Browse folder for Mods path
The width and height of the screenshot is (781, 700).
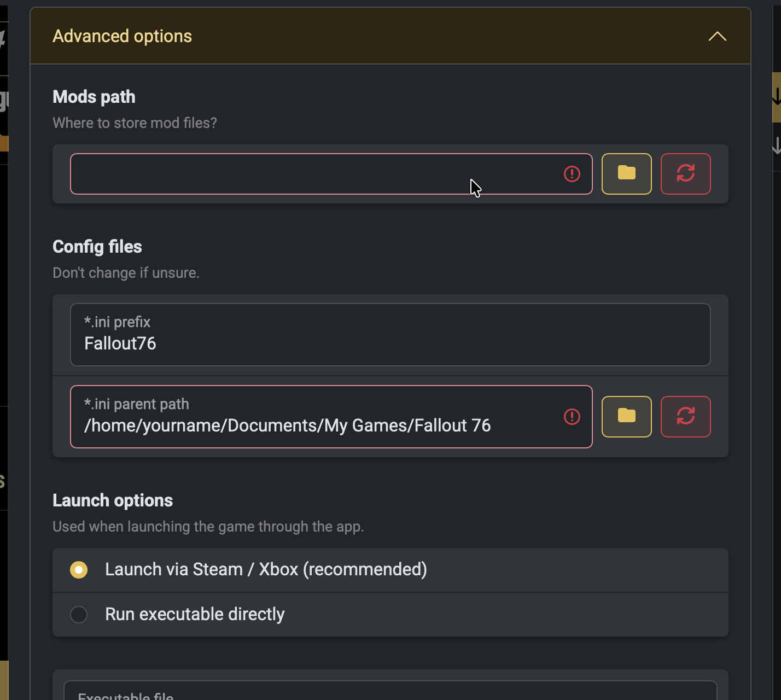(626, 174)
